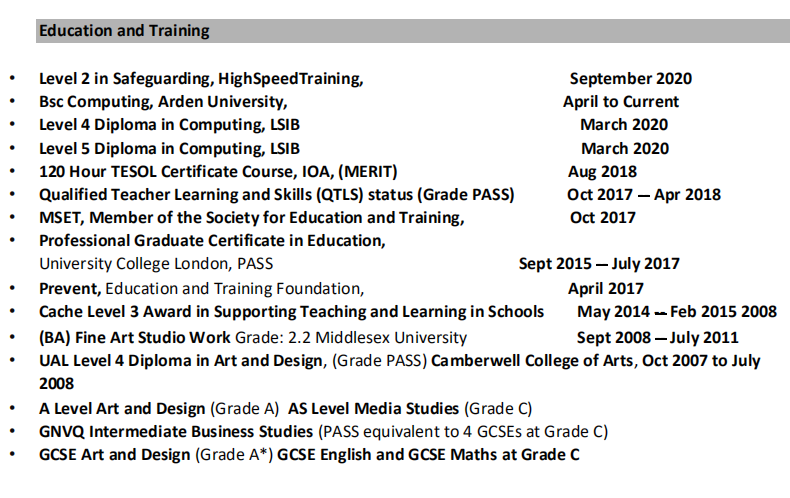
Task: Click the Bsc Computing, Arden University entry
Action: [163, 101]
